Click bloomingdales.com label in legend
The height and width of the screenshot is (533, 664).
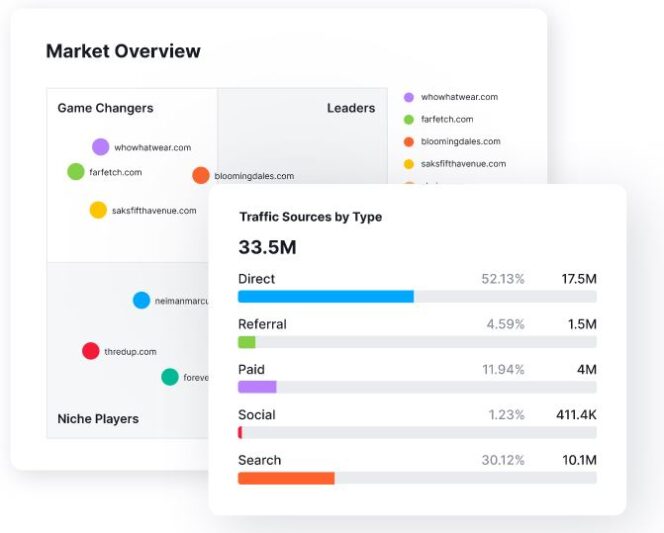(461, 141)
